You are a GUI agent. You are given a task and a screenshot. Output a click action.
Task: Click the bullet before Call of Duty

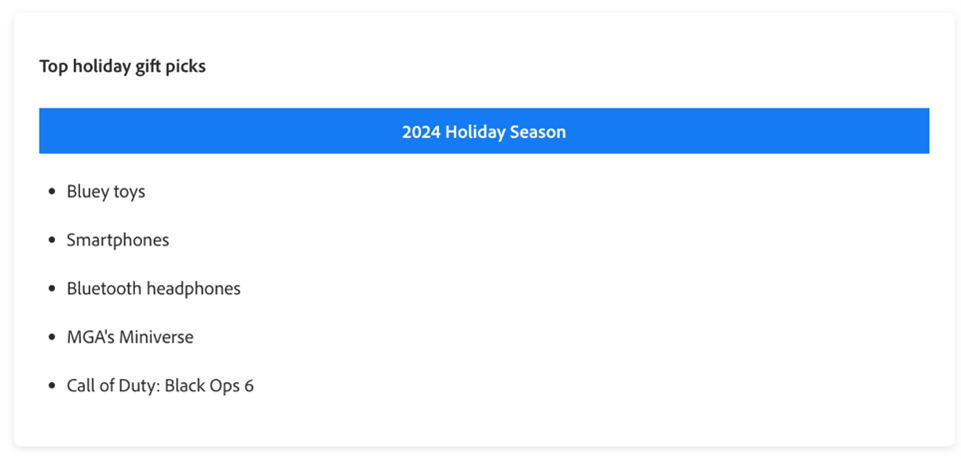51,387
